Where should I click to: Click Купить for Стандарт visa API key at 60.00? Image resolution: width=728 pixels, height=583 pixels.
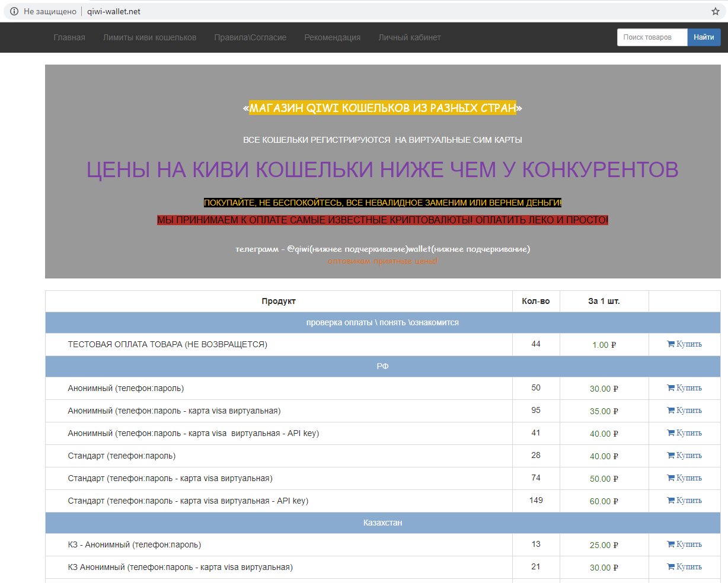(689, 501)
